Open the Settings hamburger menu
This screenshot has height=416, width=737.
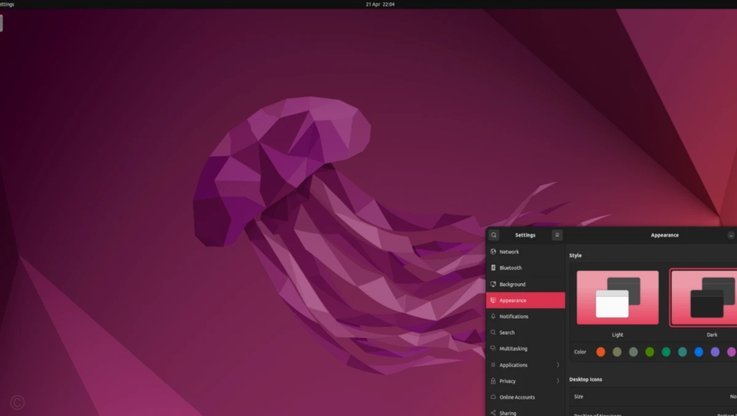[557, 235]
